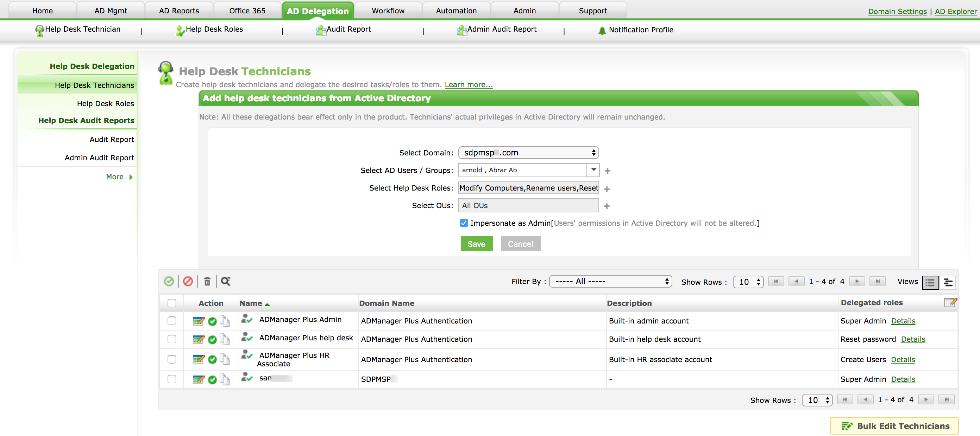Uncheck Impersonate as Admin checkbox
Viewport: 980px width, 436px height.
coord(463,223)
